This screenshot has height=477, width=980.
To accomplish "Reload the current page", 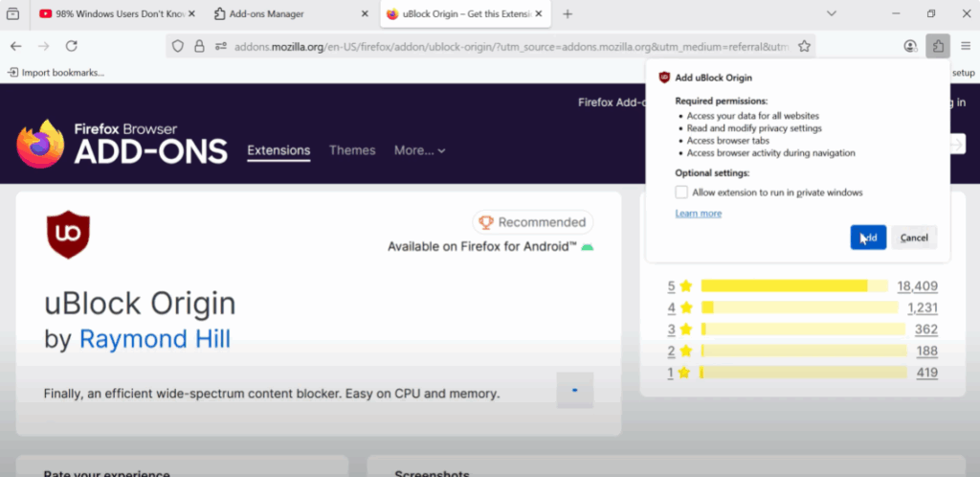I will click(x=71, y=46).
